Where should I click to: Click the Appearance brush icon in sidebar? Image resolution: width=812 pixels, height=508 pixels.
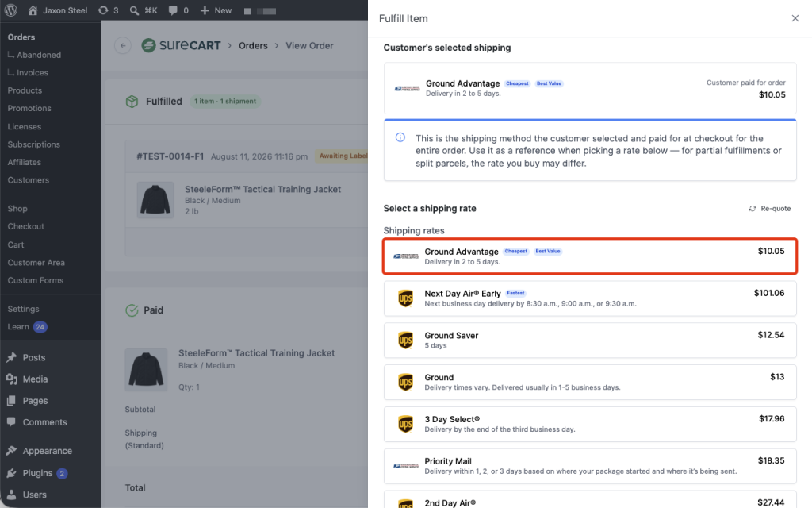click(x=11, y=451)
